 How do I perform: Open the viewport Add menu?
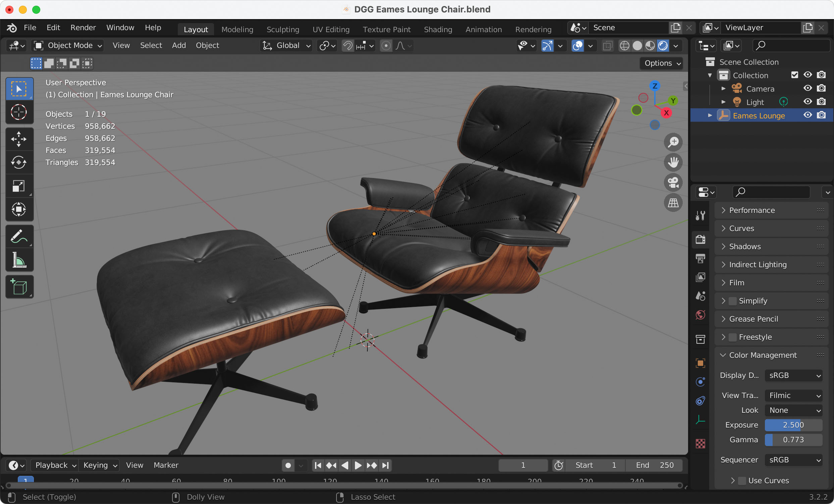point(179,45)
